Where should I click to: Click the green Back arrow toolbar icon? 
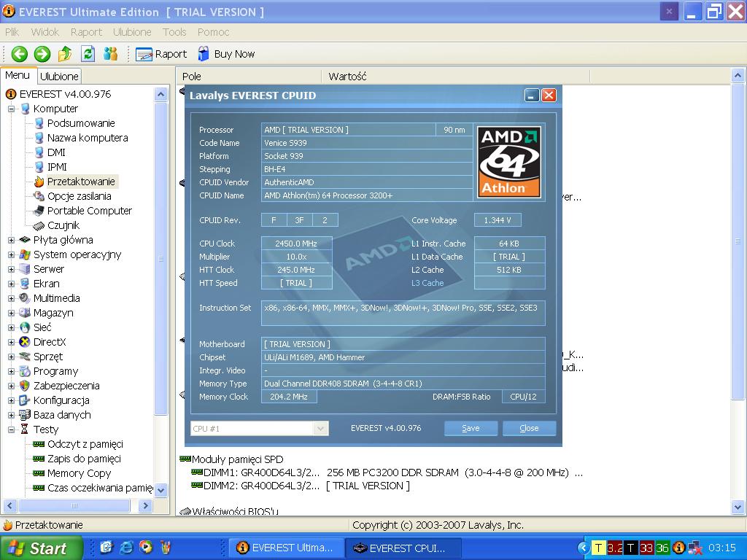20,54
